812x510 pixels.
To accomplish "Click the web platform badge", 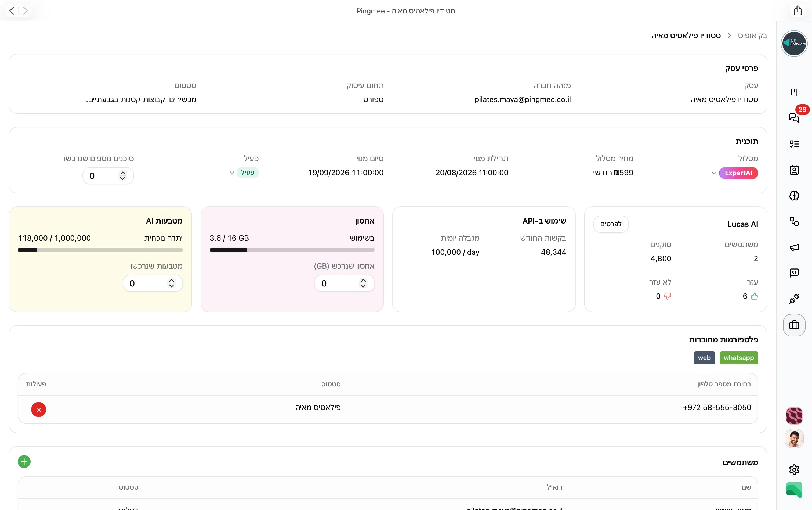I will pos(704,358).
